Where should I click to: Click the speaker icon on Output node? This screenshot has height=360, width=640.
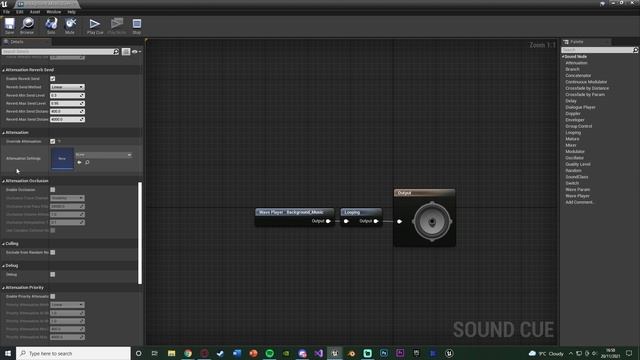pyautogui.click(x=432, y=222)
